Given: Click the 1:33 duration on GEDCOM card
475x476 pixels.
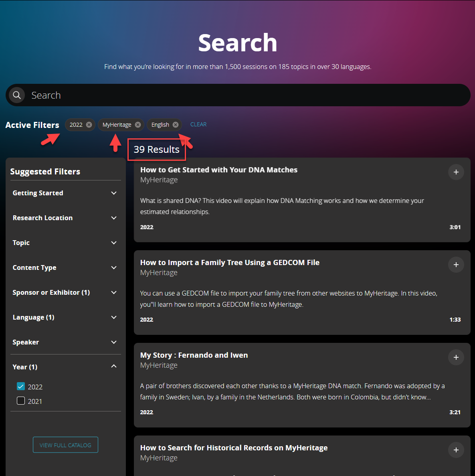Looking at the screenshot, I should click(x=455, y=320).
